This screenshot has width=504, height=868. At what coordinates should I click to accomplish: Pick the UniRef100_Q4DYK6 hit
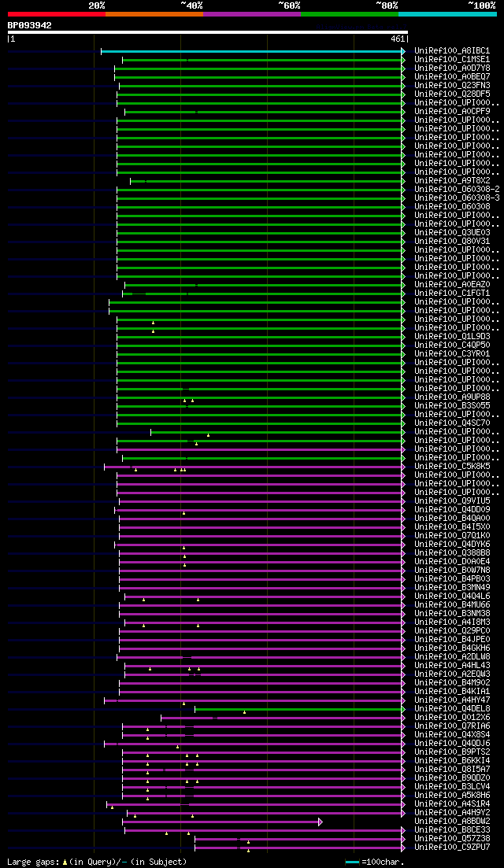click(452, 545)
